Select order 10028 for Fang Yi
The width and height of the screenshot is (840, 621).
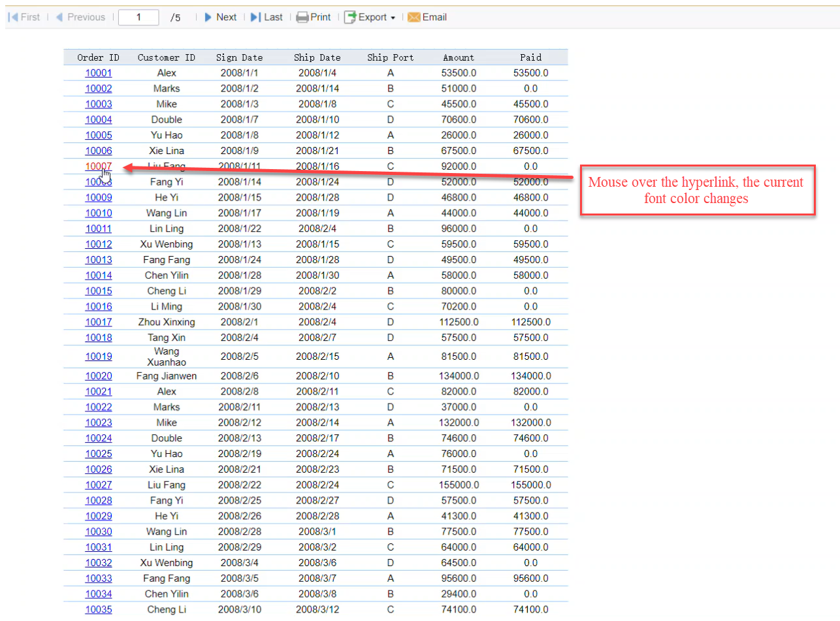pyautogui.click(x=99, y=500)
